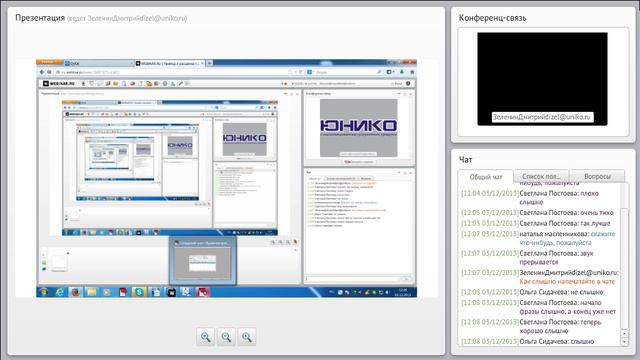Click the Конференц-связь panel title
This screenshot has width=640, height=360.
point(492,18)
